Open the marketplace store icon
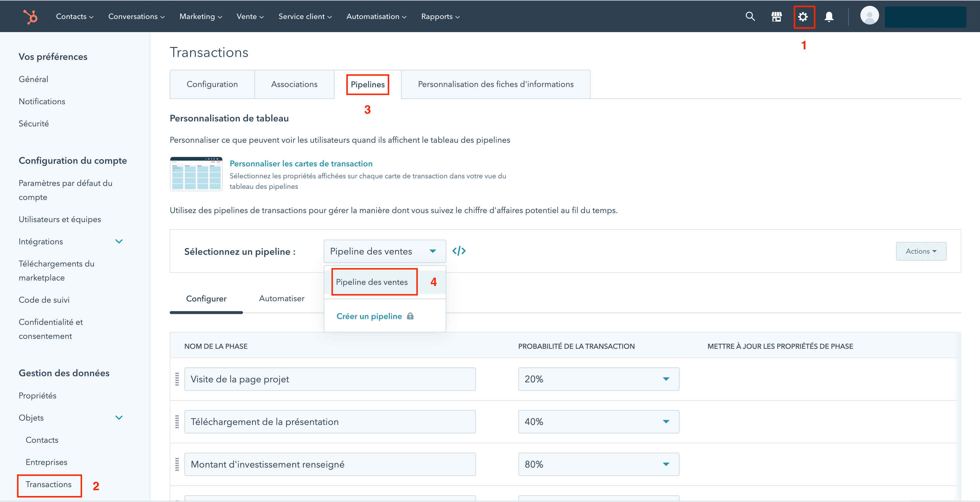The image size is (980, 502). point(776,17)
